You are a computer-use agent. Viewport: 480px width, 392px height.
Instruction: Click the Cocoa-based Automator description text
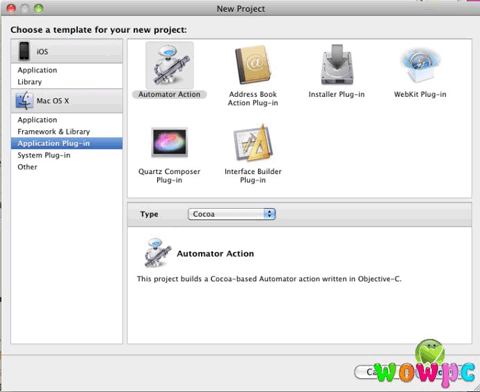coord(269,279)
